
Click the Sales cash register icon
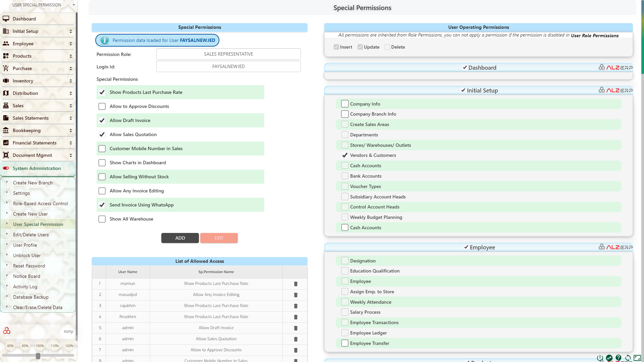pos(6,106)
